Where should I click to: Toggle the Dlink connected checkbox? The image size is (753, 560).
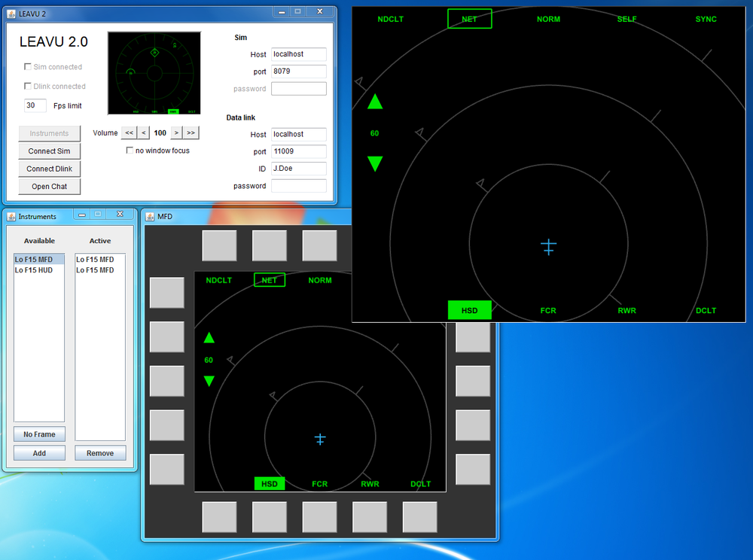(x=28, y=87)
